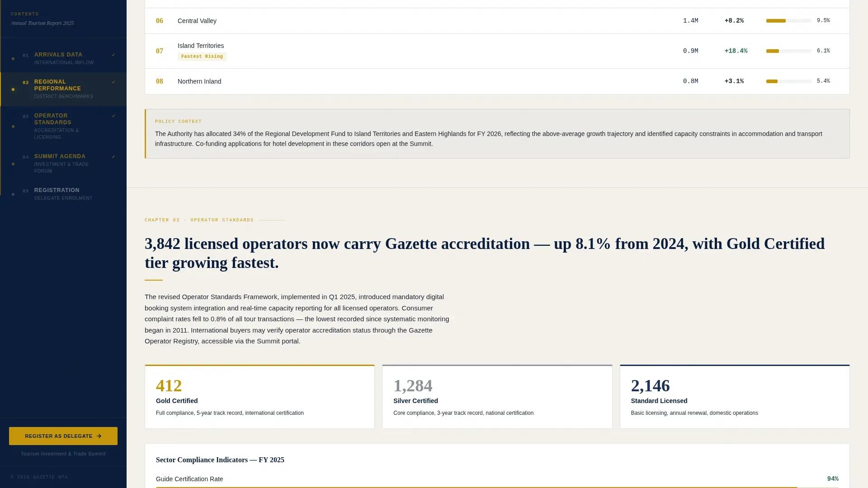The height and width of the screenshot is (488, 868).
Task: Click the arrow icon on Register as Delegate
Action: tap(99, 436)
